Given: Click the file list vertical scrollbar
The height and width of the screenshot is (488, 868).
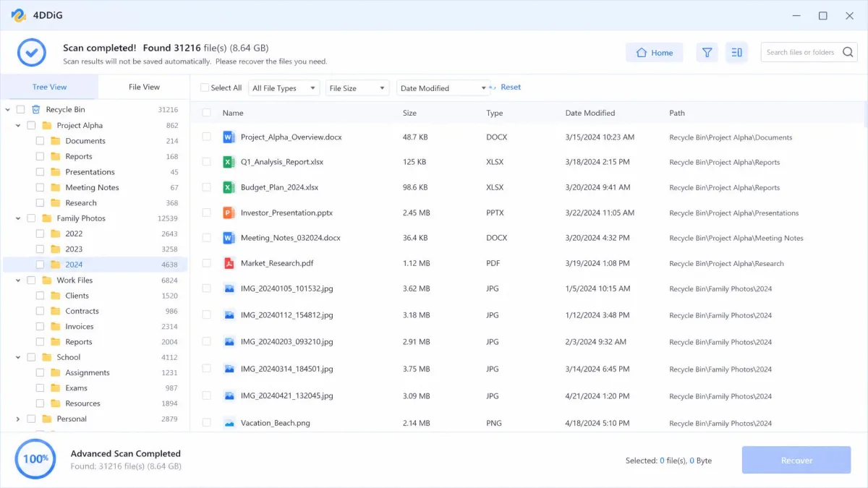Looking at the screenshot, I should (865, 113).
